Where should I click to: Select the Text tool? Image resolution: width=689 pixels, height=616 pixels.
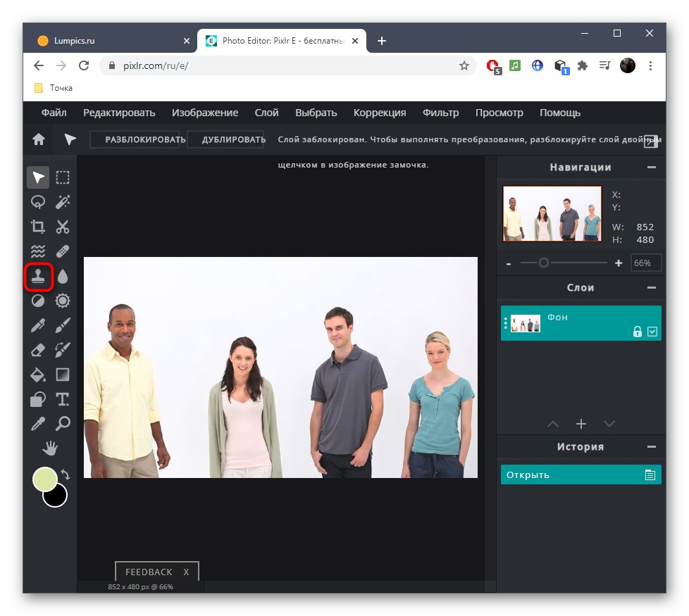pos(63,399)
